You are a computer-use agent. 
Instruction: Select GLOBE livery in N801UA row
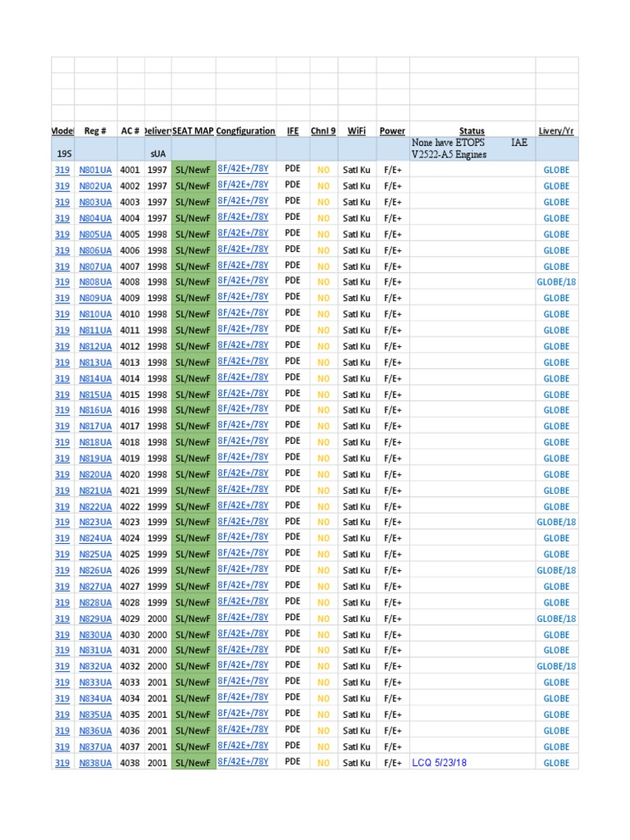(x=556, y=170)
